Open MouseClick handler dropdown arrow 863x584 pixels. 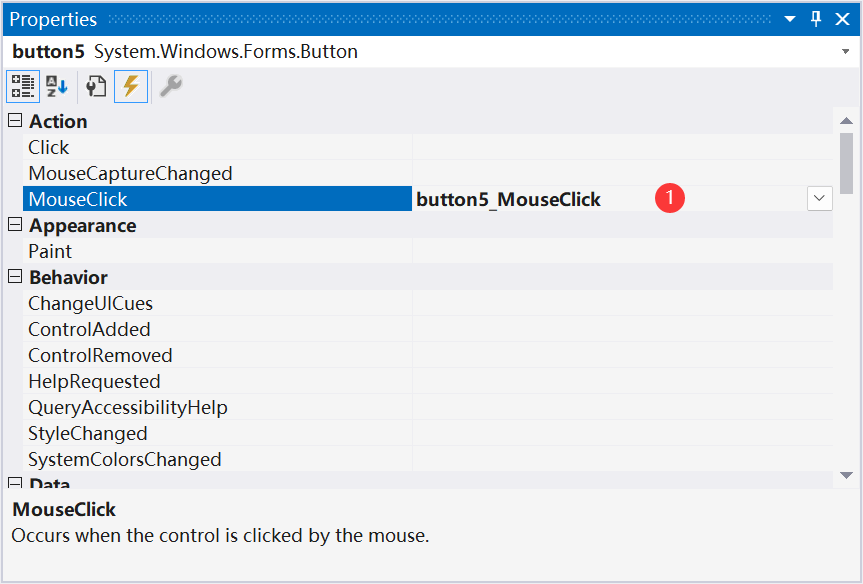click(820, 198)
